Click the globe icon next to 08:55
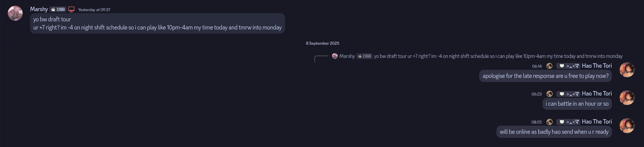This screenshot has width=644, height=147. tap(549, 122)
